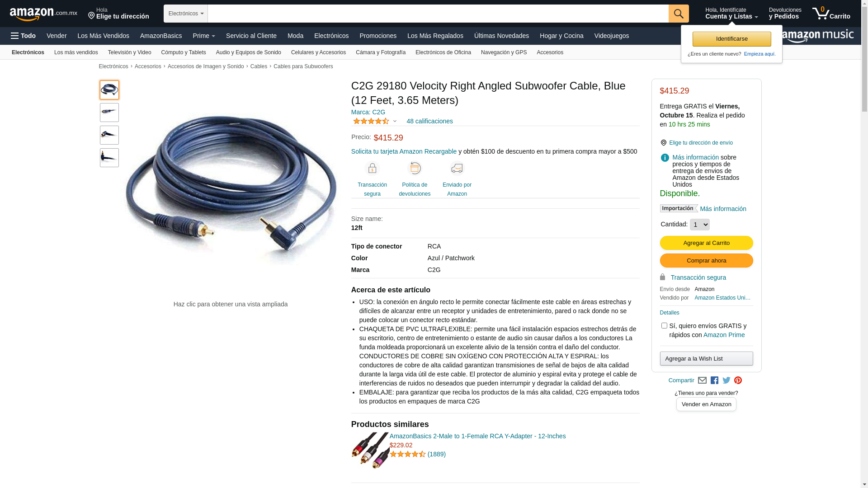The height and width of the screenshot is (488, 868).
Task: Go to Celulares y Accesorios tab
Action: (x=318, y=52)
